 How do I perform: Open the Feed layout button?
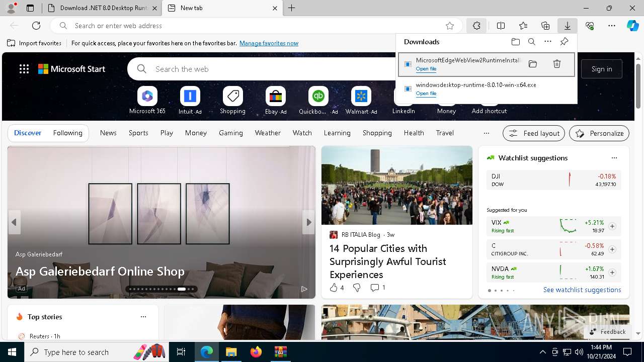click(x=534, y=133)
